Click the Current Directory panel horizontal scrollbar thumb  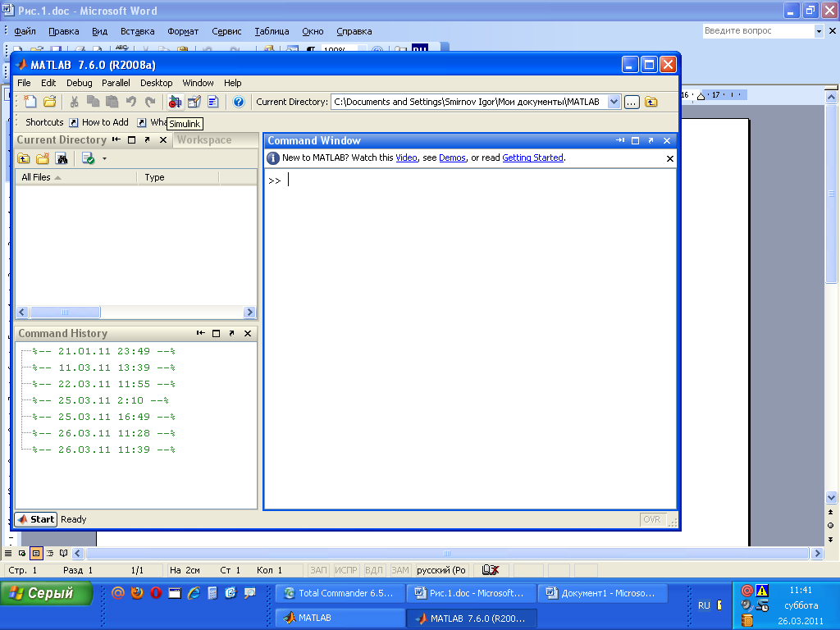coord(65,312)
